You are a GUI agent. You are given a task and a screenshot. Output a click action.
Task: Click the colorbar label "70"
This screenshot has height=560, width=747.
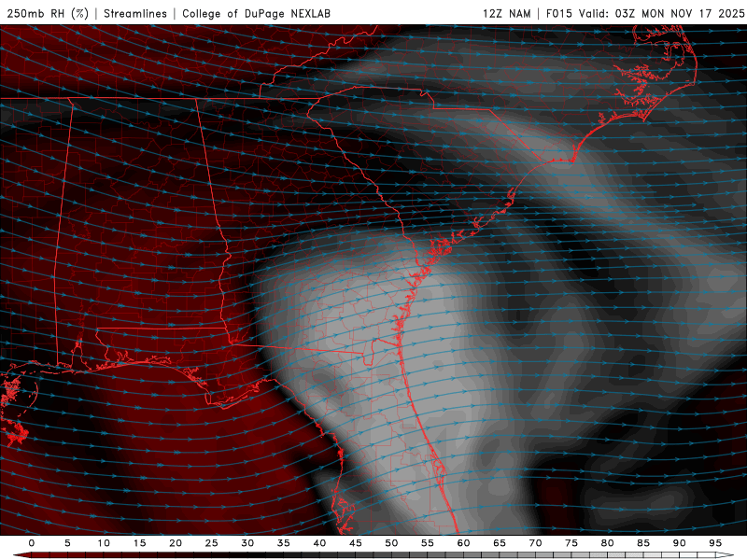[x=535, y=543]
